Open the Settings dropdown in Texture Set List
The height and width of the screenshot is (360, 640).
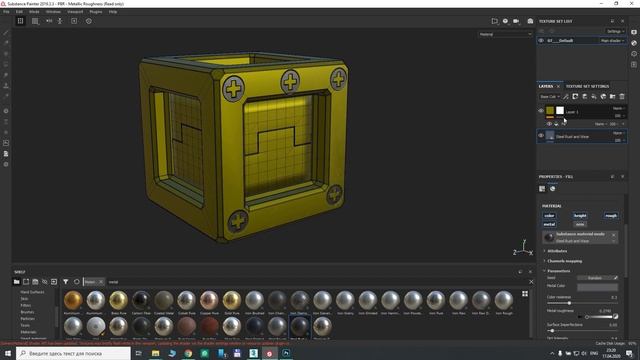click(x=616, y=31)
